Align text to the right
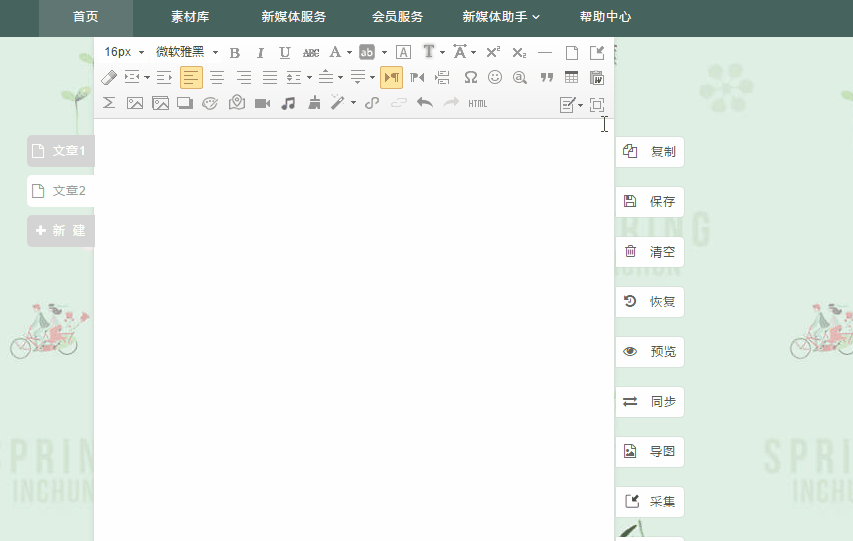The height and width of the screenshot is (541, 853). click(244, 78)
